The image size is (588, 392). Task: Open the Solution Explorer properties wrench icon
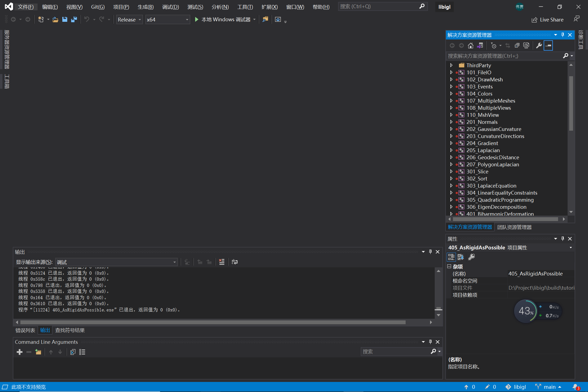coord(539,45)
